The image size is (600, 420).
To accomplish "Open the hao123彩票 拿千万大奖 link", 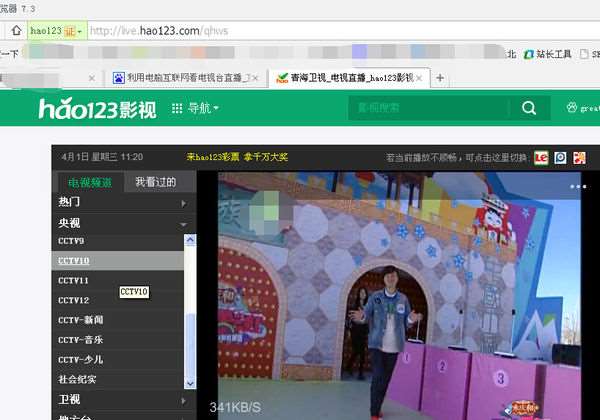I will pyautogui.click(x=237, y=157).
